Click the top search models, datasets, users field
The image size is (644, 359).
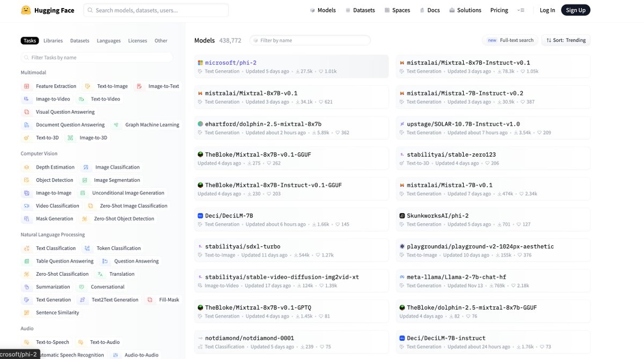click(x=156, y=10)
